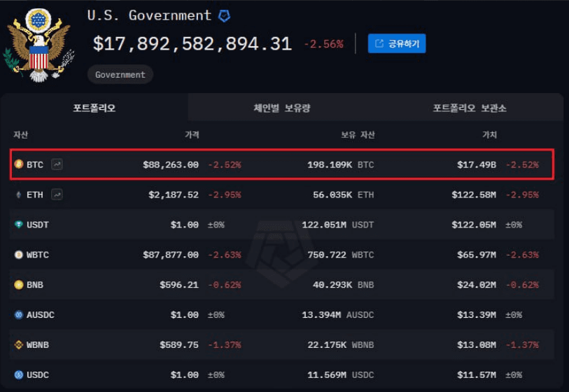Click the WBTC token icon
The height and width of the screenshot is (392, 569).
19,255
